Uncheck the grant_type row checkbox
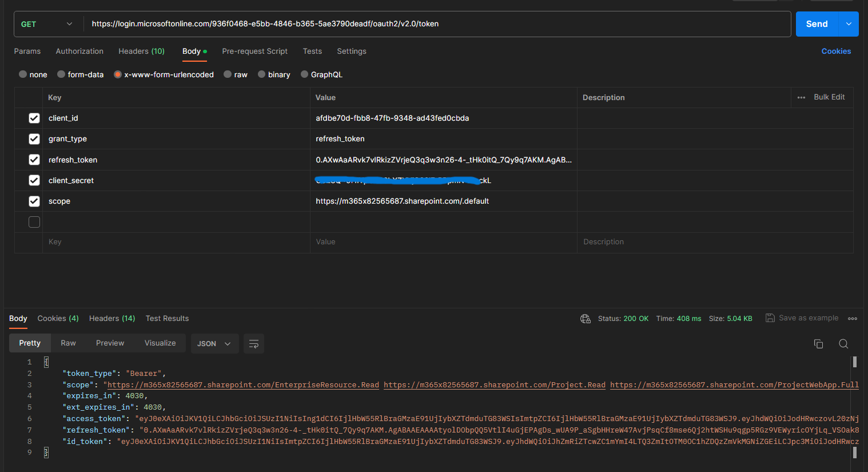 (34, 139)
